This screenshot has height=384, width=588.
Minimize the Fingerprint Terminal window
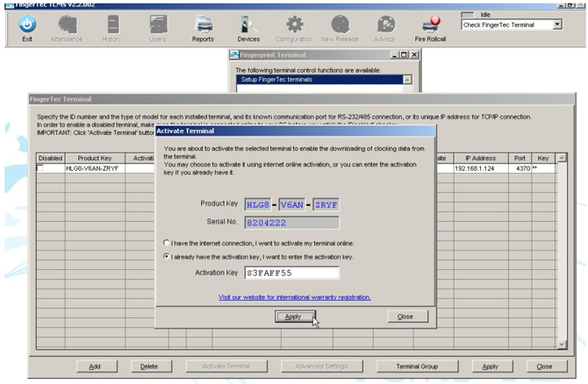395,54
